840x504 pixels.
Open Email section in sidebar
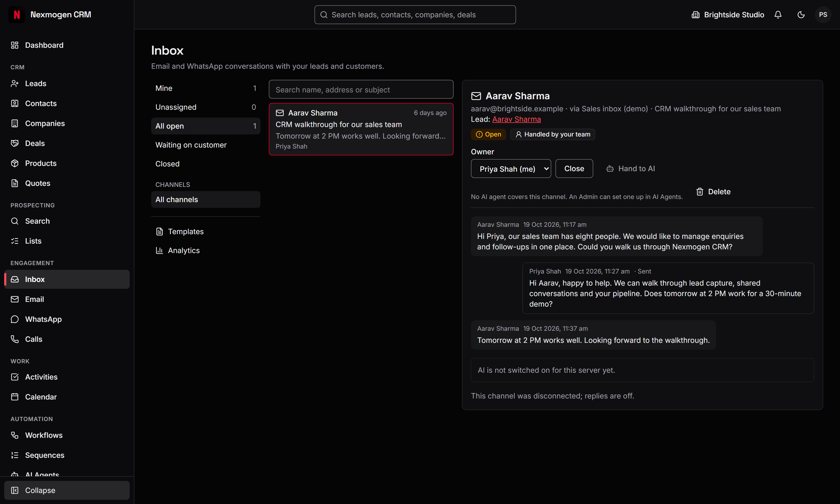(x=67, y=299)
